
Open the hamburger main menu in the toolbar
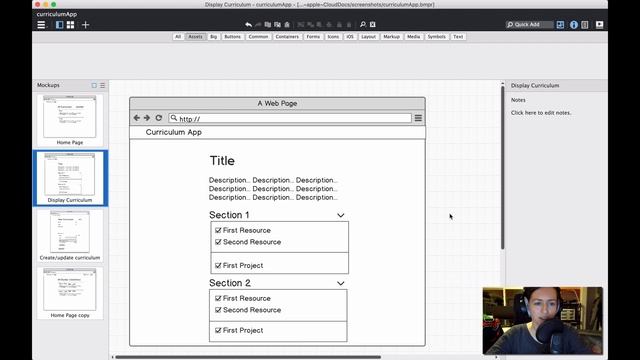[x=41, y=25]
